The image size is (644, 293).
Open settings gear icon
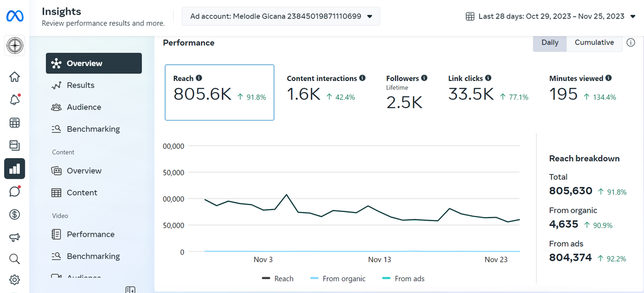(x=14, y=280)
